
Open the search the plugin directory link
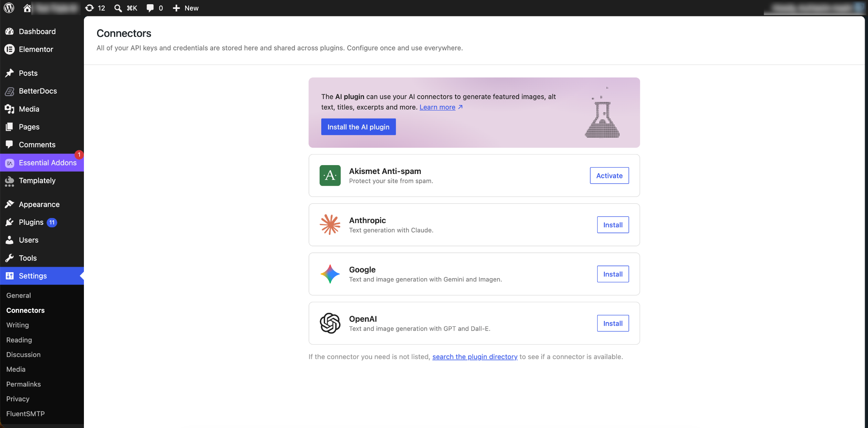[475, 357]
